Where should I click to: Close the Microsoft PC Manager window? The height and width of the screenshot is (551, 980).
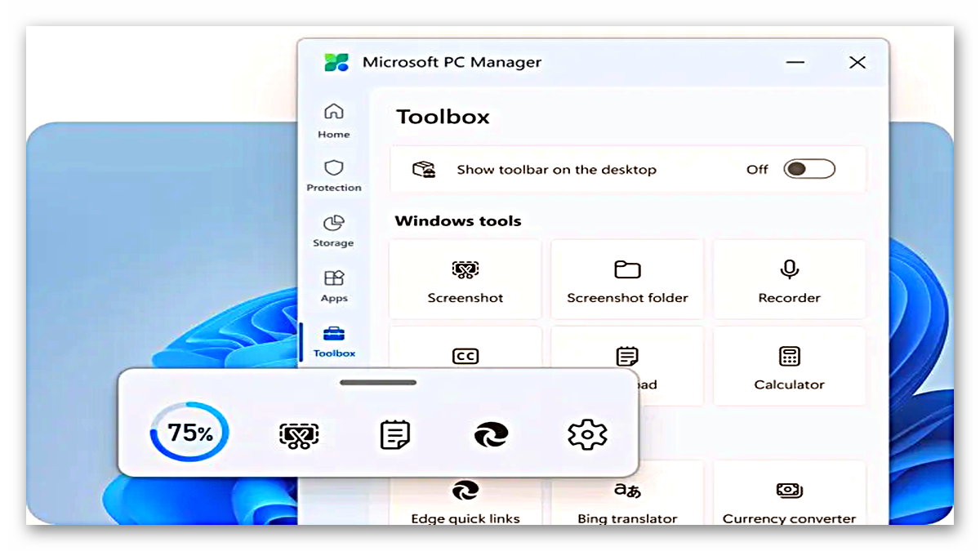pos(857,62)
